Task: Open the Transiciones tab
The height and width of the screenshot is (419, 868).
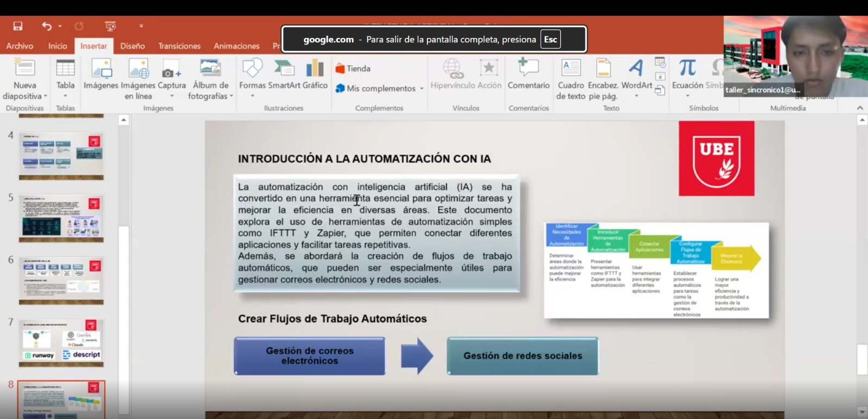Action: click(x=179, y=46)
